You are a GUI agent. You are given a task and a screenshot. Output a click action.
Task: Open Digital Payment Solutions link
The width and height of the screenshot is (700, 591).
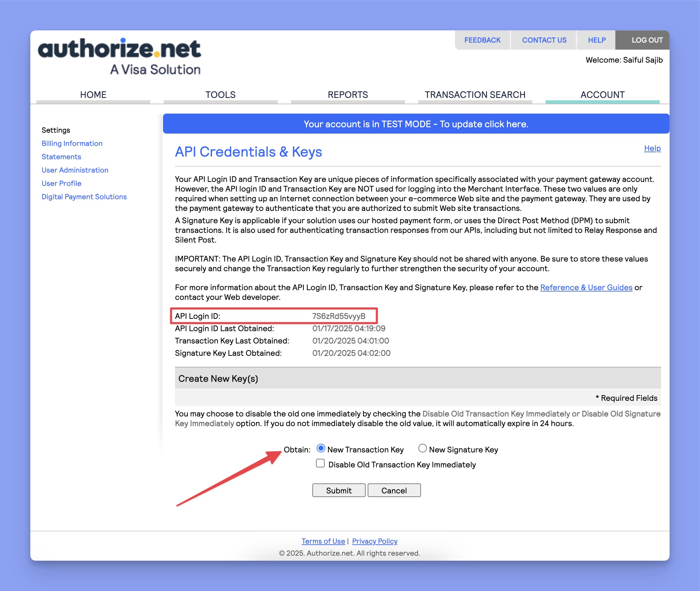(x=84, y=197)
